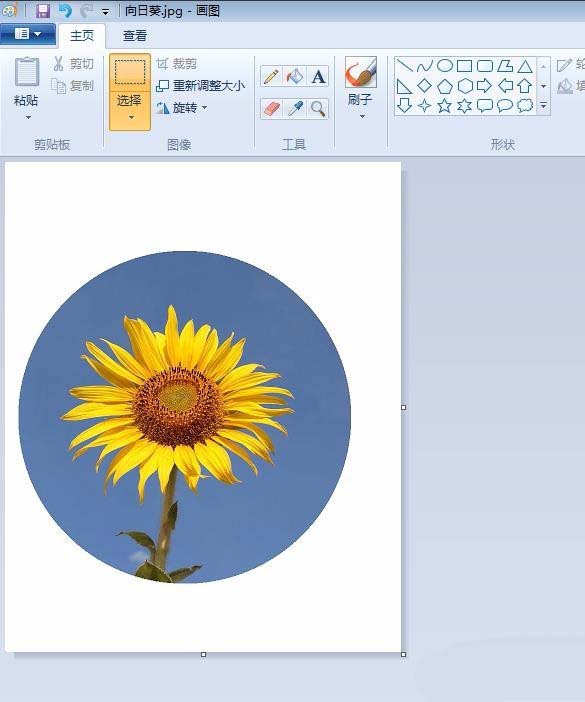Pick the Five-point star shape

(x=444, y=106)
